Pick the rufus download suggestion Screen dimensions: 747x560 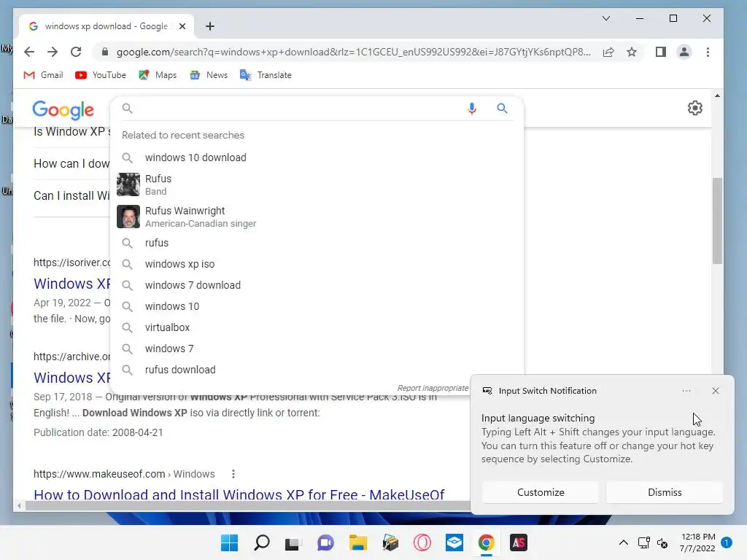tap(317, 370)
